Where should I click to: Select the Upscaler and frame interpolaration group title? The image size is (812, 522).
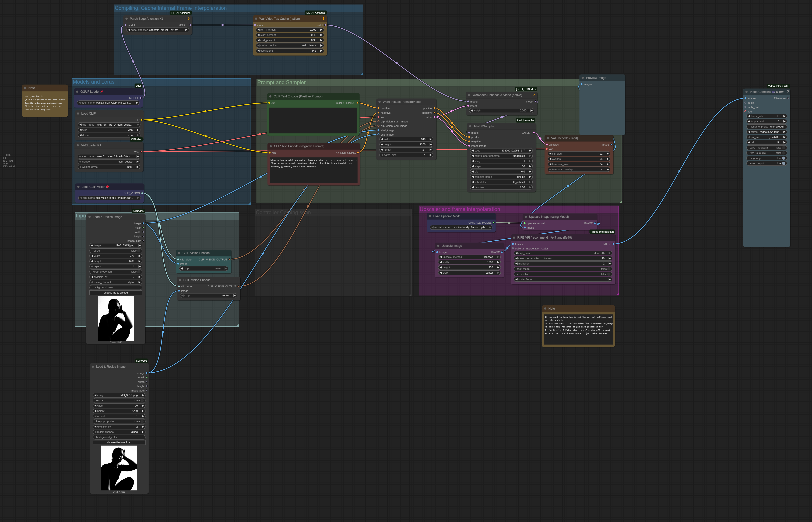coord(459,209)
